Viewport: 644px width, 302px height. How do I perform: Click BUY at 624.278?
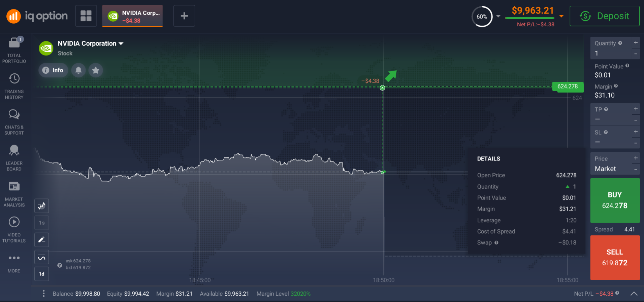point(615,200)
